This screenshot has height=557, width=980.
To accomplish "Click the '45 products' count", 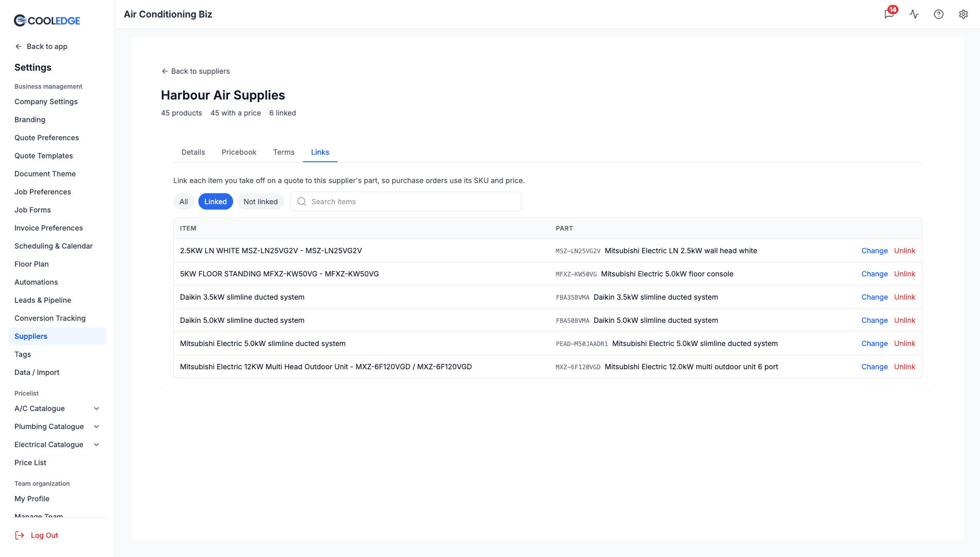I will coord(182,113).
